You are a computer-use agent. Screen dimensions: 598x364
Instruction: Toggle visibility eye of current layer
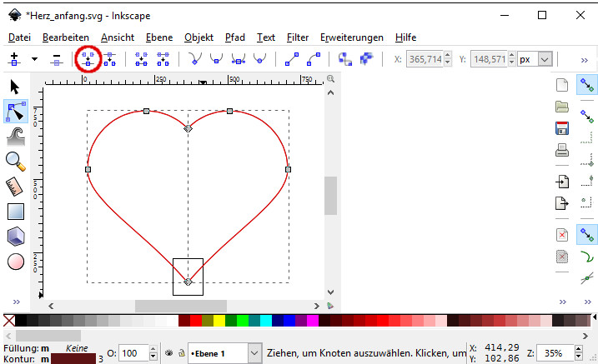tap(168, 353)
